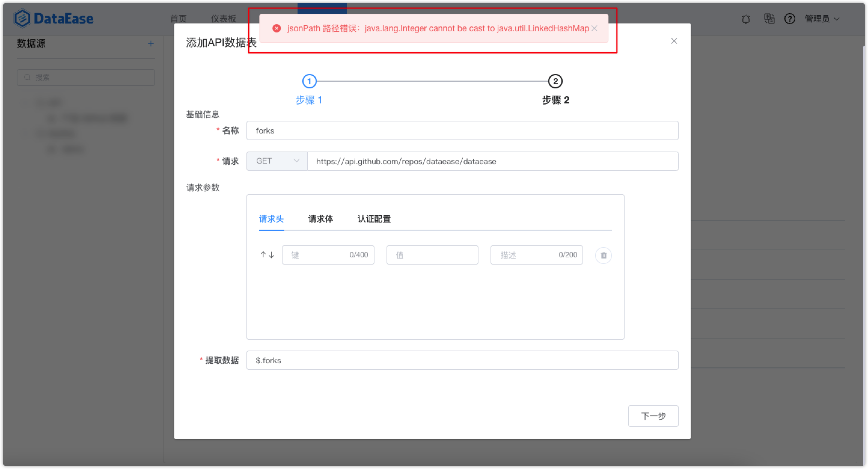Focus the 键 key input field
Viewport: 868px width, 469px height.
328,255
